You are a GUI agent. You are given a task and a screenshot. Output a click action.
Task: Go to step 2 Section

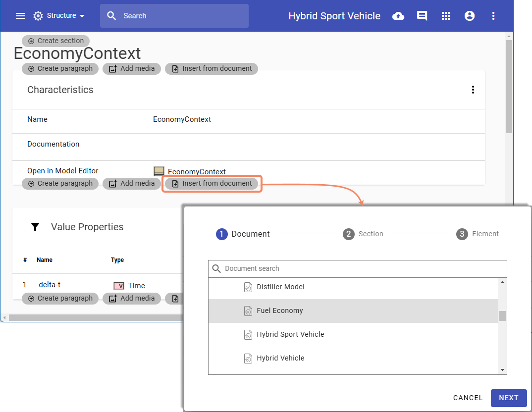pyautogui.click(x=364, y=234)
